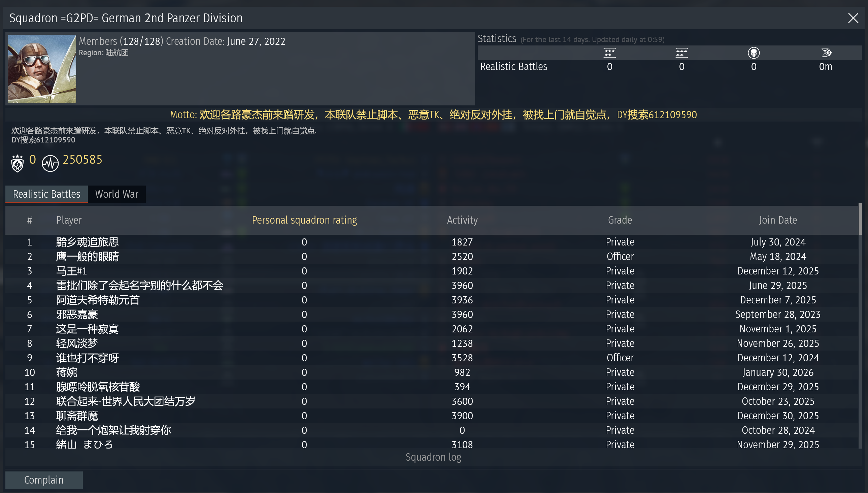Select player 邪恶嘉豪 row
The height and width of the screenshot is (493, 868).
tap(77, 314)
